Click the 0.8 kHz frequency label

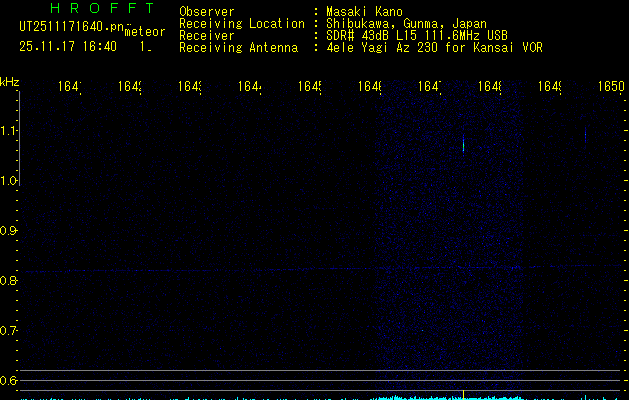(x=8, y=280)
